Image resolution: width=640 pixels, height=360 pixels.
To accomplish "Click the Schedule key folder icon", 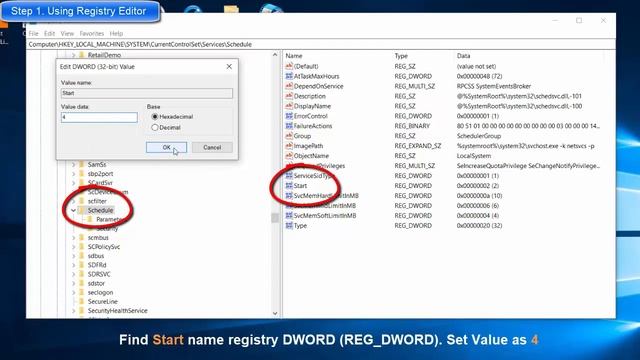I will pyautogui.click(x=82, y=210).
